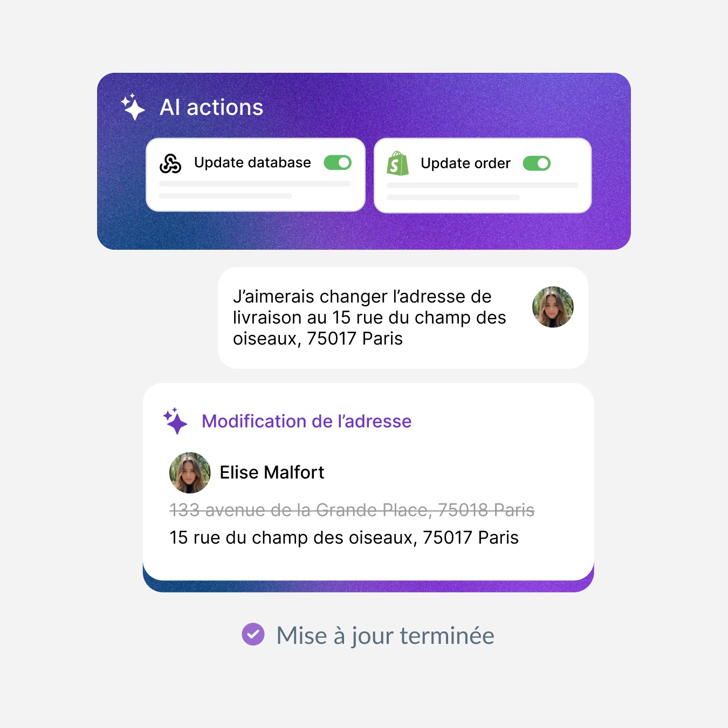Open the Modification de l'adresse title
This screenshot has height=728, width=728.
(x=306, y=421)
